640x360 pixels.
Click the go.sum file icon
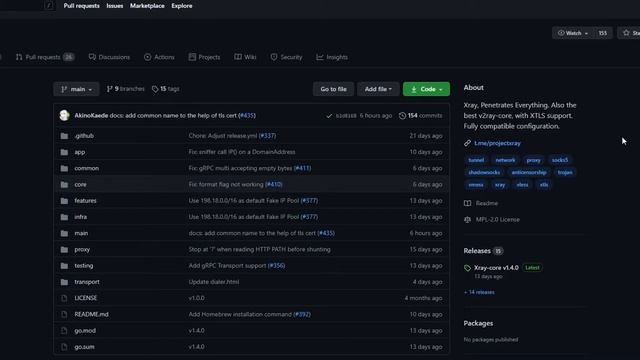tap(64, 347)
